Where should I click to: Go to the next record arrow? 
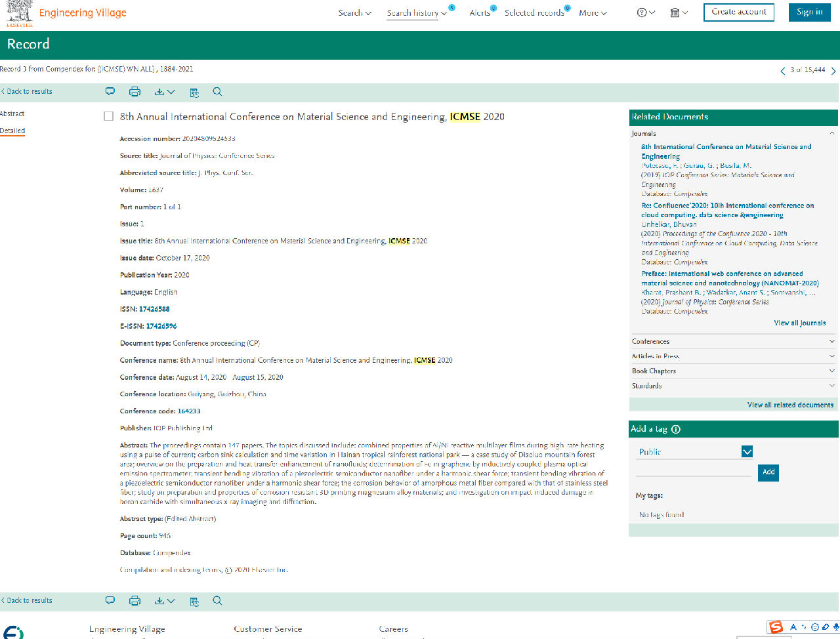(x=833, y=71)
